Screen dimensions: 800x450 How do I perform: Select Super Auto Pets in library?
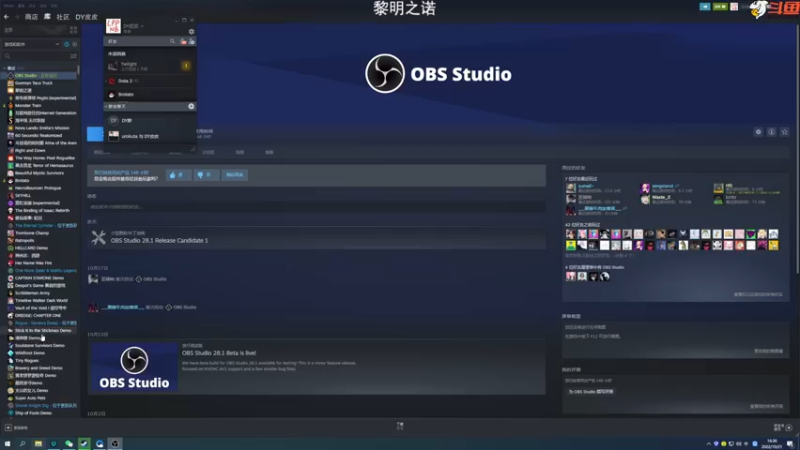pyautogui.click(x=30, y=398)
